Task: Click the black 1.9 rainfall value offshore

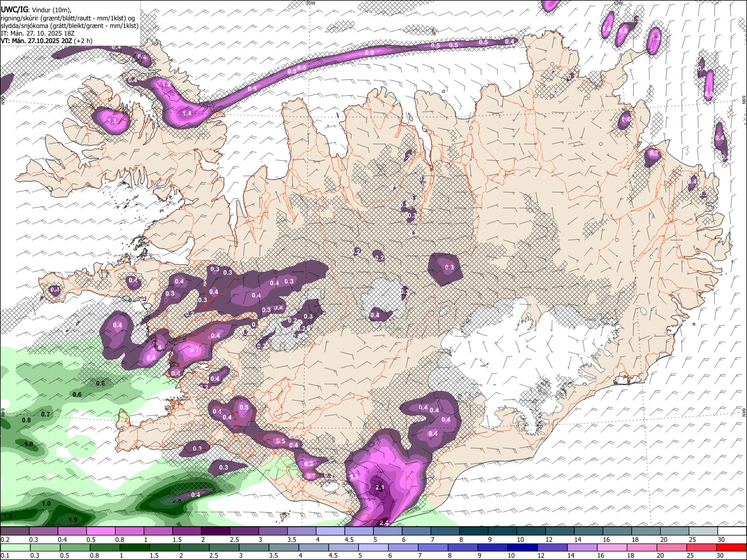Action: coord(73,520)
